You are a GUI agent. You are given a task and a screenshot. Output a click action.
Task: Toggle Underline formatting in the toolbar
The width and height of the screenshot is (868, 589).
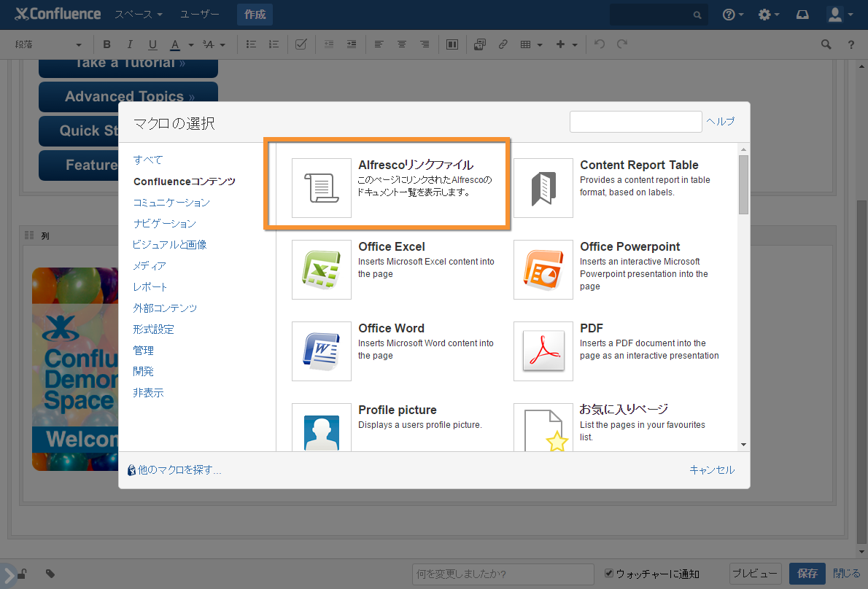[x=152, y=44]
